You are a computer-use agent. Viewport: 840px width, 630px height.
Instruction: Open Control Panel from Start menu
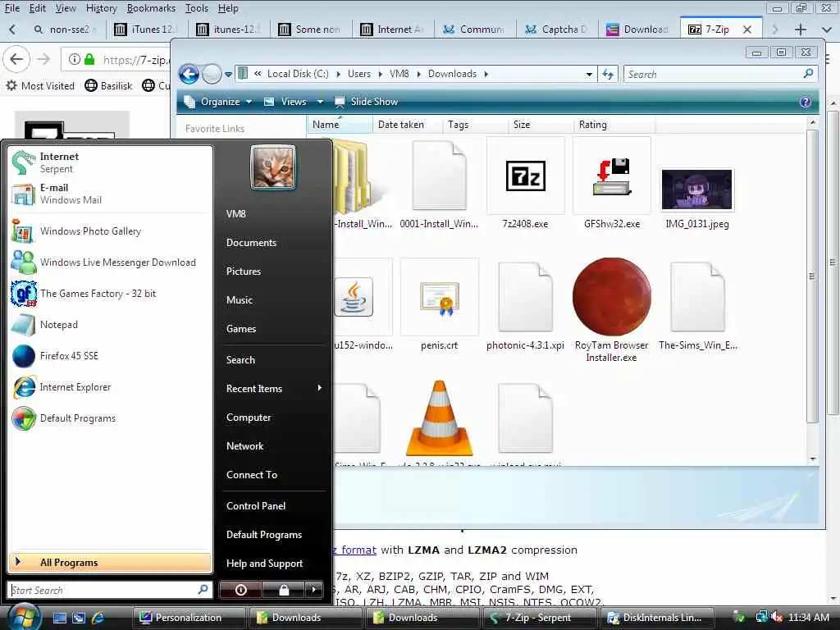tap(256, 505)
